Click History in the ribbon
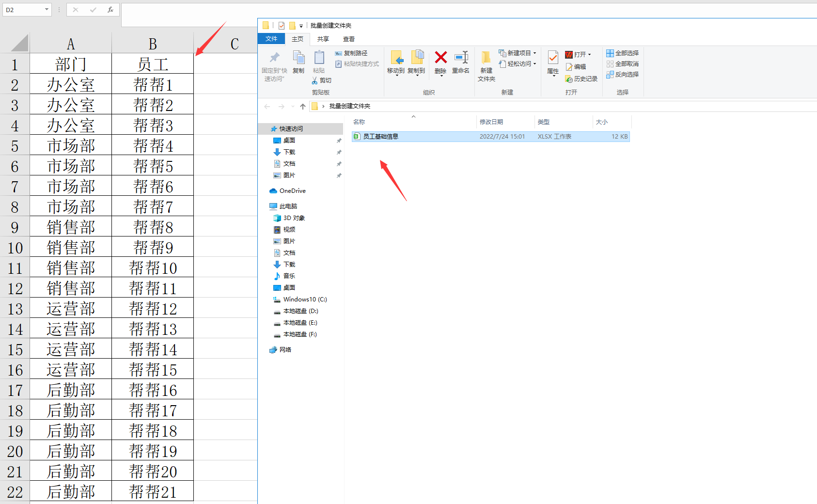The height and width of the screenshot is (504, 817). [581, 79]
